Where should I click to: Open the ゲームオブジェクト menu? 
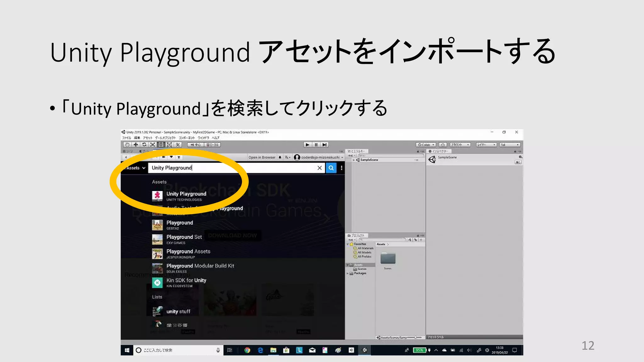[x=165, y=138]
